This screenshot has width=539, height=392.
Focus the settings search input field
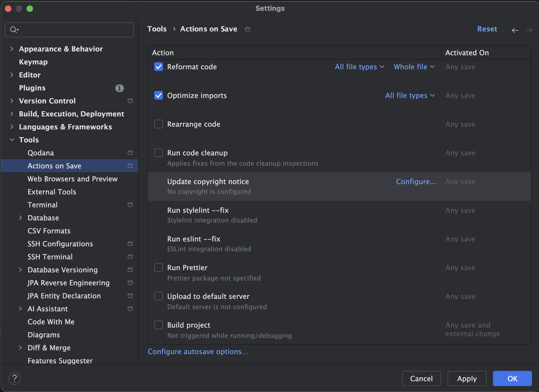[x=76, y=30]
